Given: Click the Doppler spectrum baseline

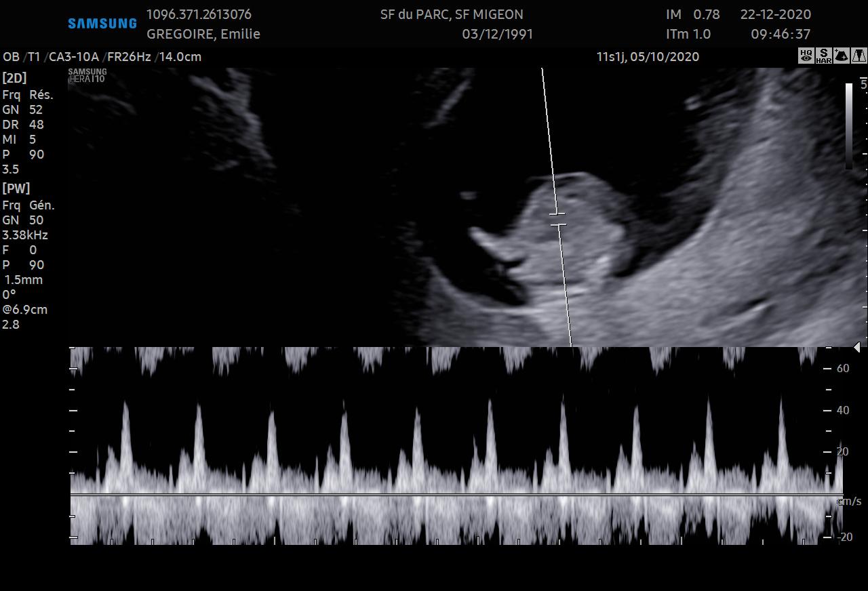Looking at the screenshot, I should pyautogui.click(x=454, y=495).
